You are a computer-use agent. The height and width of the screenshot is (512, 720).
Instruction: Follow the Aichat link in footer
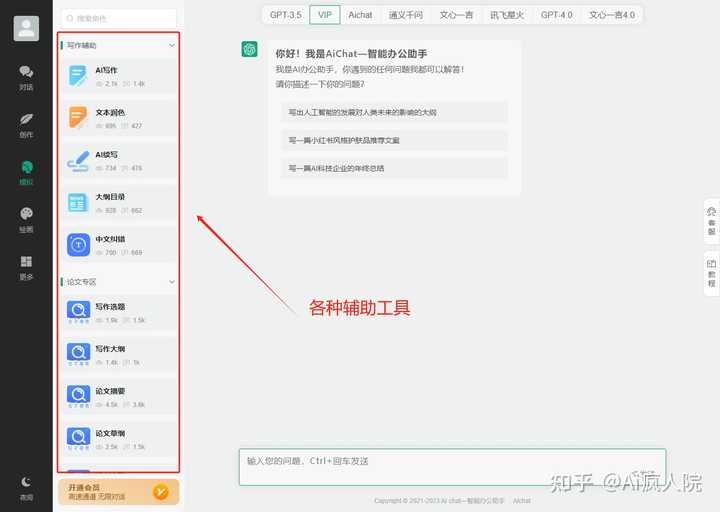coord(522,501)
